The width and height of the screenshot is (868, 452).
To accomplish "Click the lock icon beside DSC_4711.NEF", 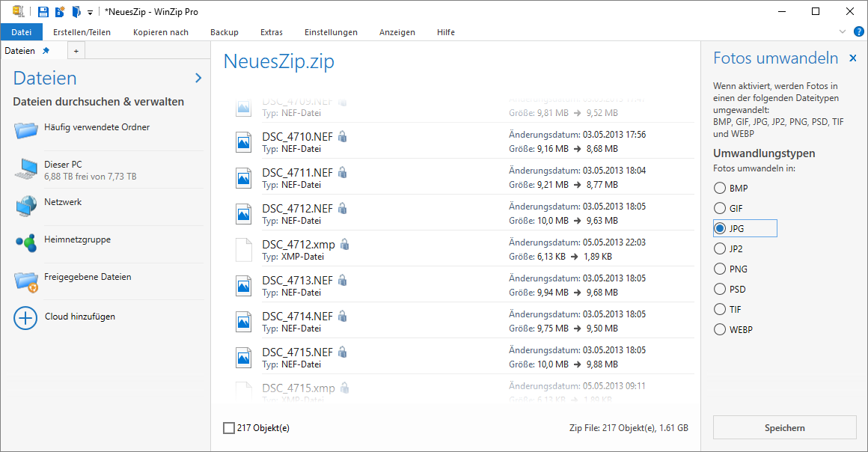I will [343, 172].
